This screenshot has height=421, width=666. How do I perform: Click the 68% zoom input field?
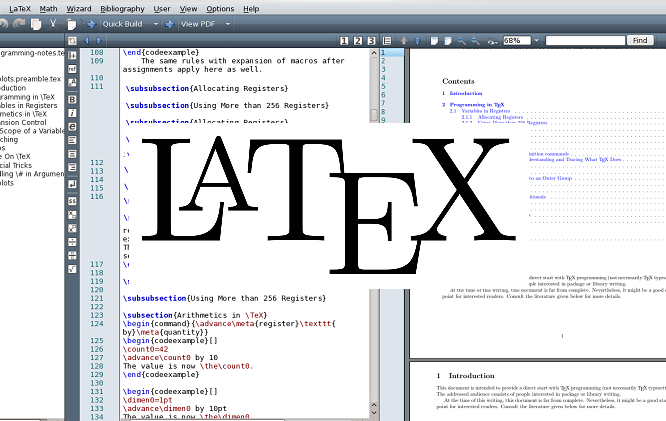(x=516, y=40)
